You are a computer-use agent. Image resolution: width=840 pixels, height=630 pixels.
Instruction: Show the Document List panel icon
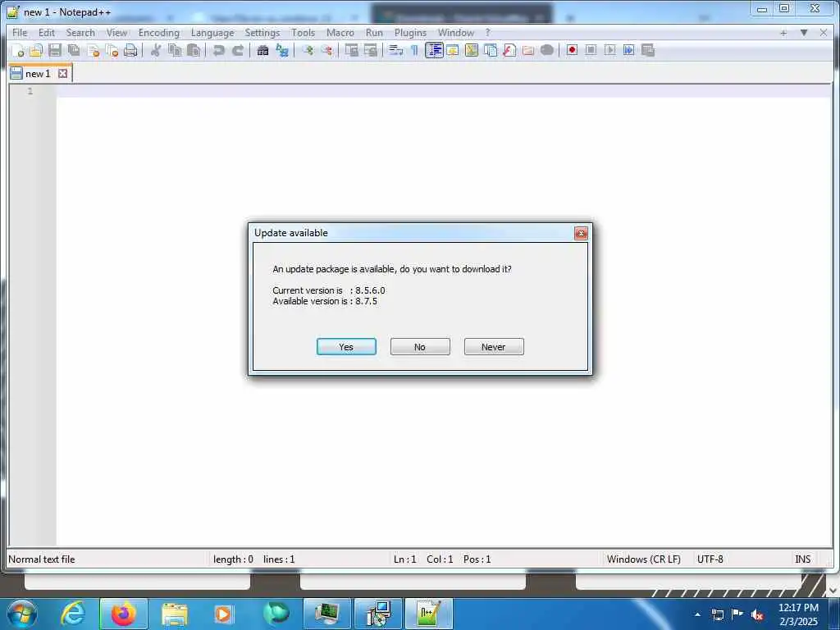(491, 50)
